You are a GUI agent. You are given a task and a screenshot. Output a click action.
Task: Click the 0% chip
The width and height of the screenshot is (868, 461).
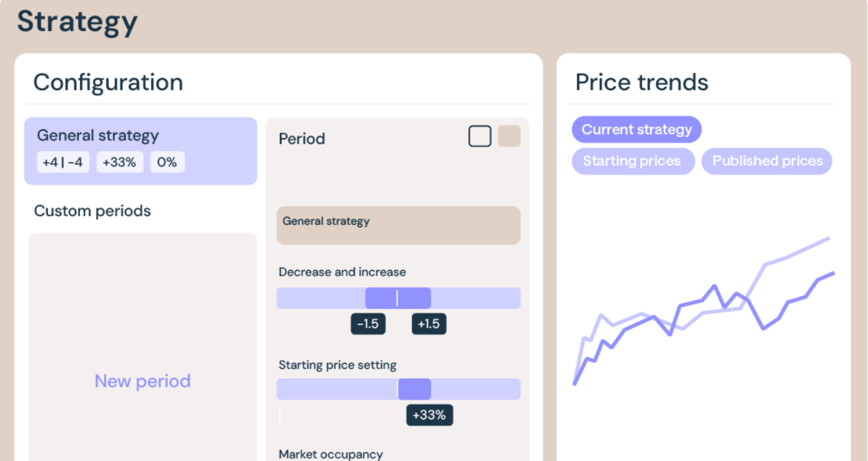pyautogui.click(x=167, y=162)
